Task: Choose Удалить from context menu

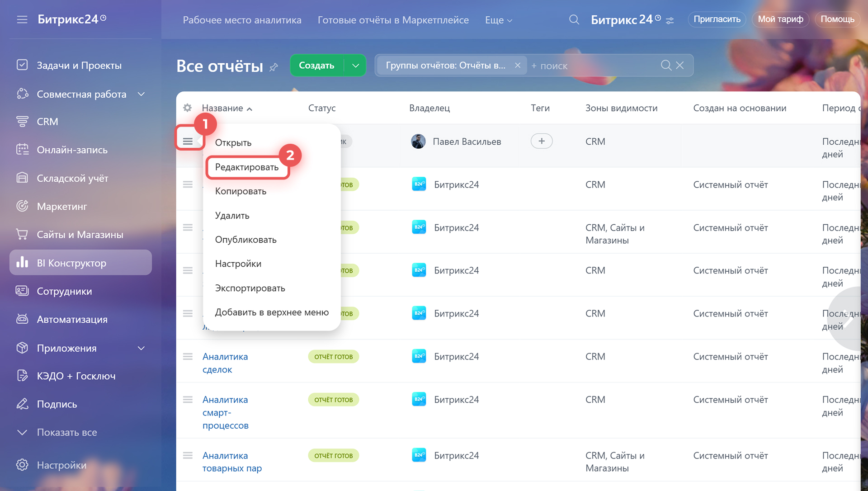Action: (232, 215)
